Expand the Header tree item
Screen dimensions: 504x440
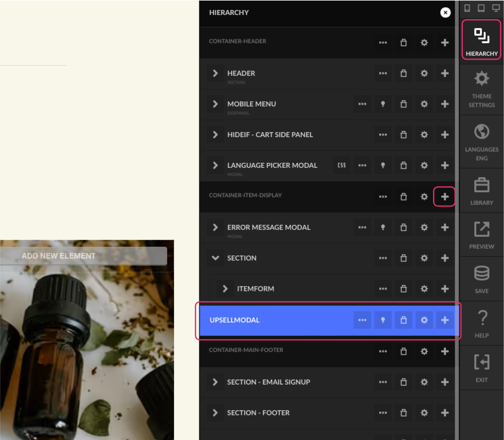(215, 73)
